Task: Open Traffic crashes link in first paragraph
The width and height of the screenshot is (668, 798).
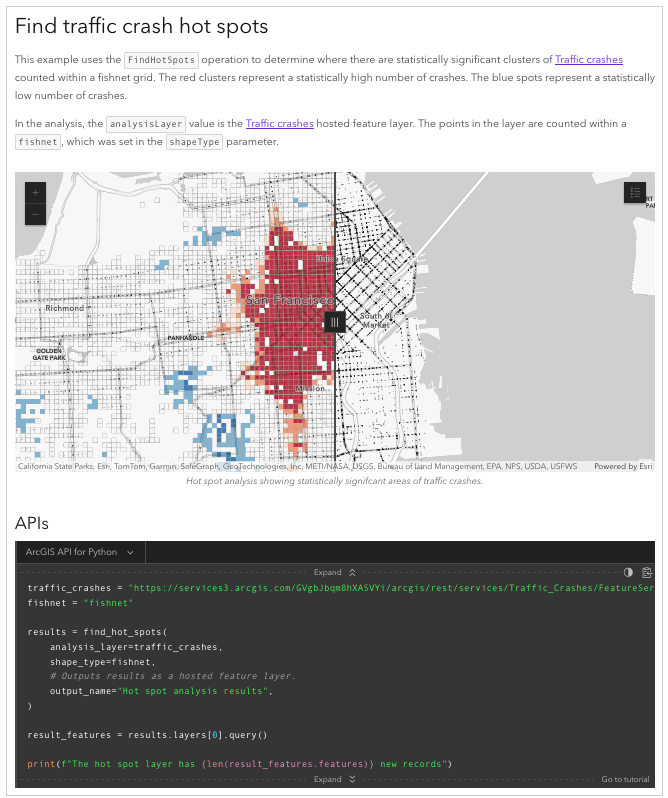Action: [589, 60]
